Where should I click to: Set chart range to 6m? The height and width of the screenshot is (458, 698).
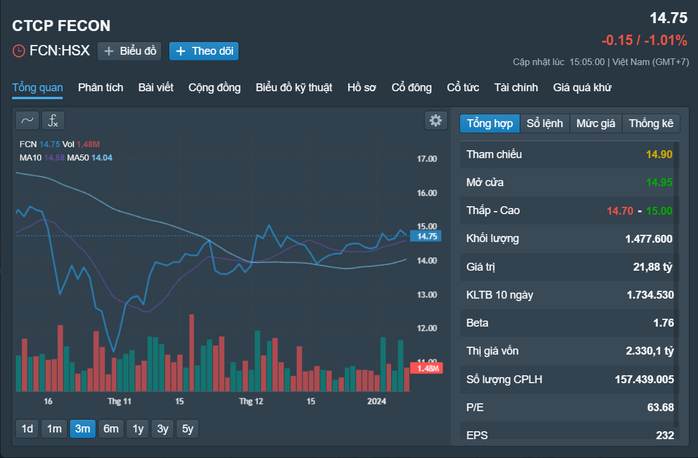111,429
